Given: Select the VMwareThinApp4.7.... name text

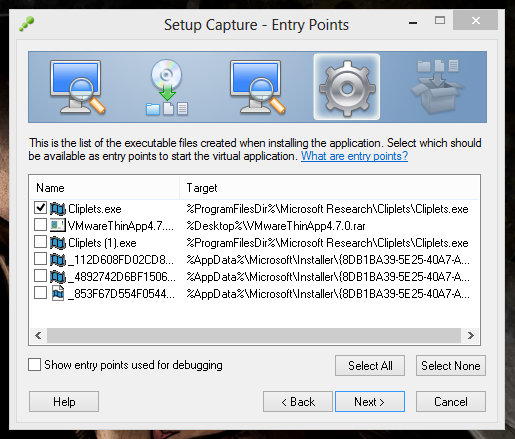Looking at the screenshot, I should point(121,226).
